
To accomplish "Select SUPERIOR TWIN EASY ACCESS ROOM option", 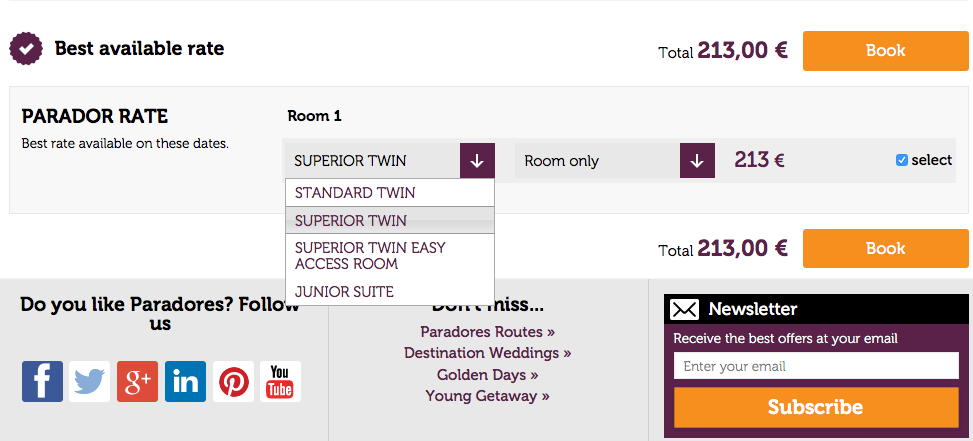I will coord(390,256).
